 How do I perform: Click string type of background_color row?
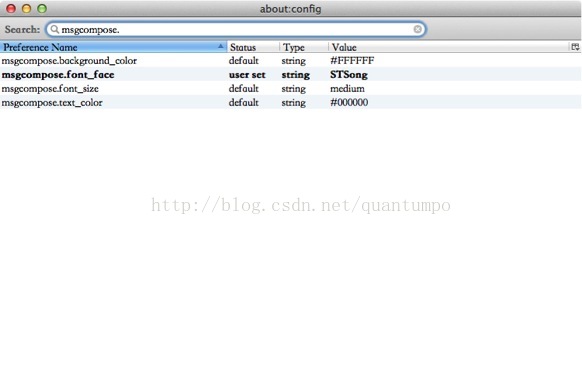(x=294, y=61)
